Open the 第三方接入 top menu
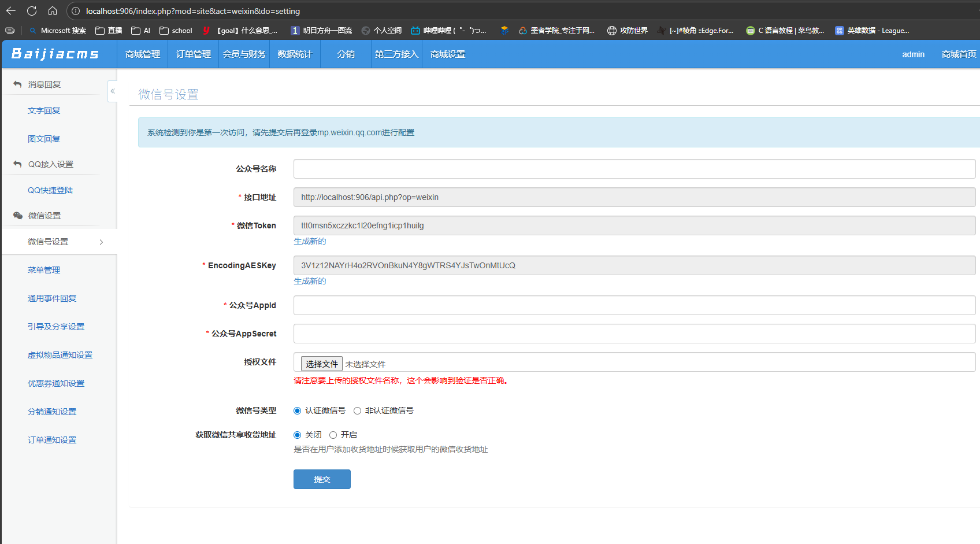The height and width of the screenshot is (544, 980). pyautogui.click(x=396, y=54)
